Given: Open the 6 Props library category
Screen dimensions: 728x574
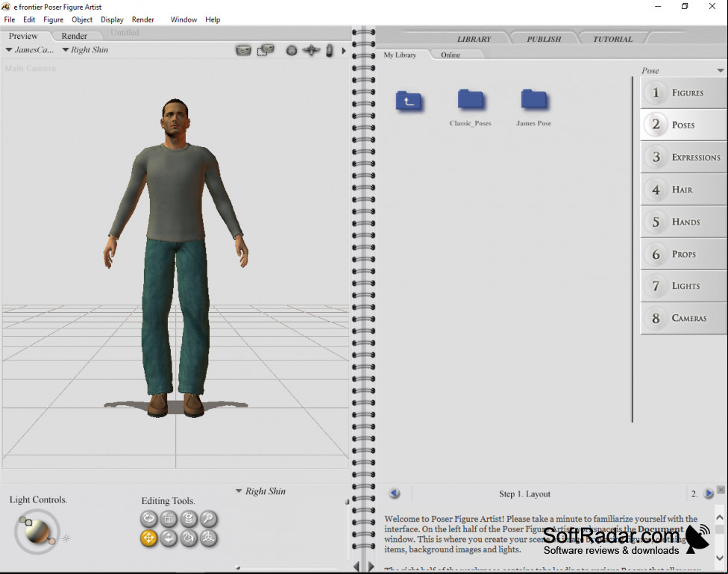Looking at the screenshot, I should pos(684,254).
